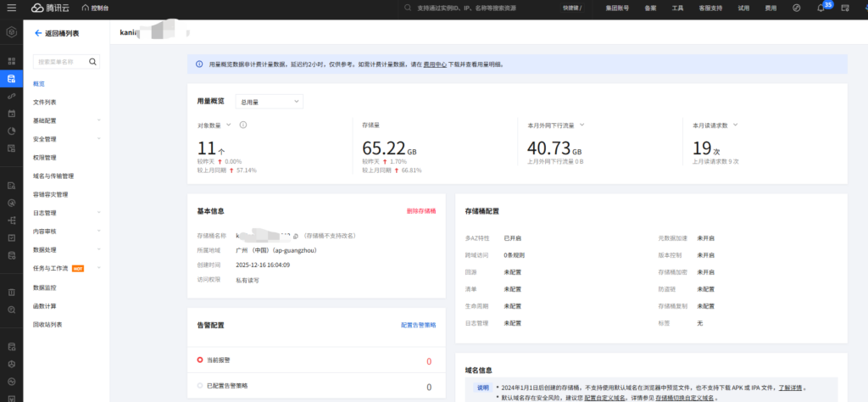Open 域名与传输管理 in the side menu
This screenshot has width=868, height=402.
point(53,176)
